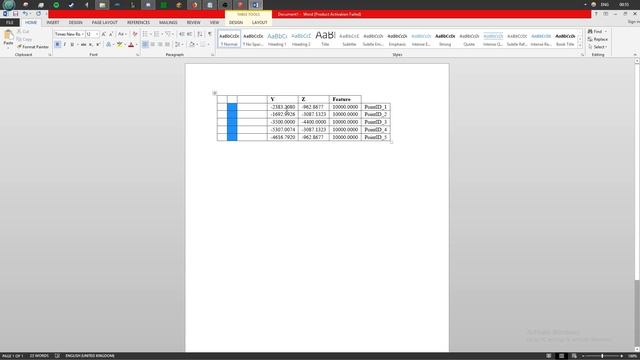Apply the red font color
Screen dimensions: 640x360
[131, 44]
